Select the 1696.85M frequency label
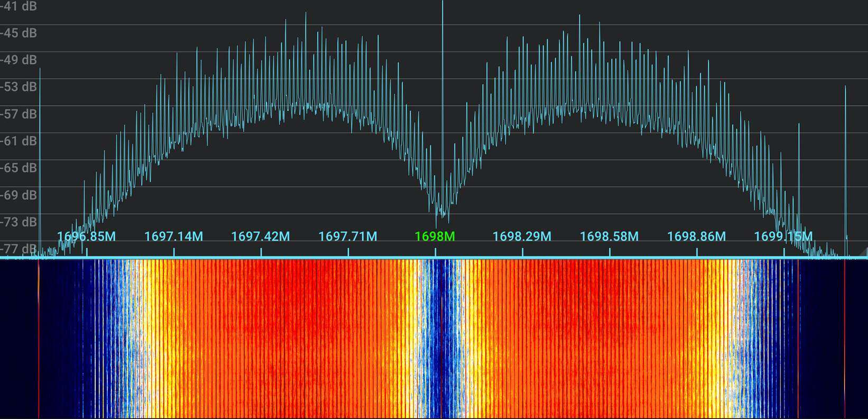This screenshot has height=419, width=868. [x=86, y=236]
